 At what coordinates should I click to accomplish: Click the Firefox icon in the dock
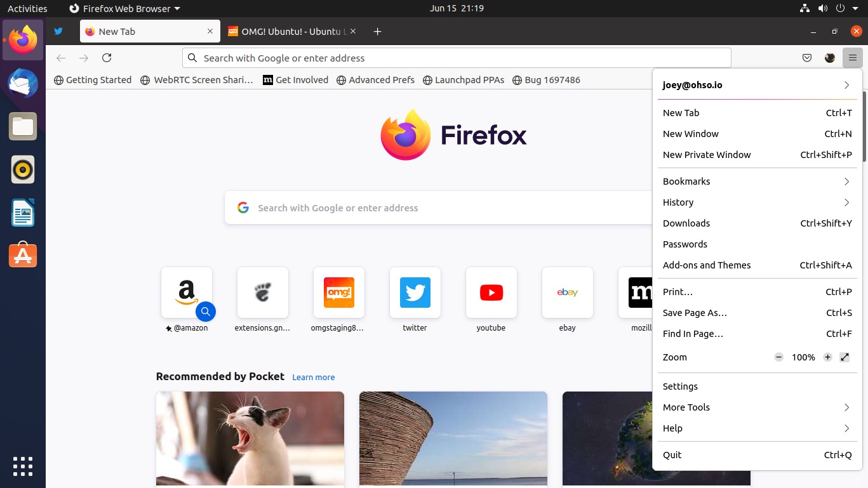pyautogui.click(x=23, y=40)
